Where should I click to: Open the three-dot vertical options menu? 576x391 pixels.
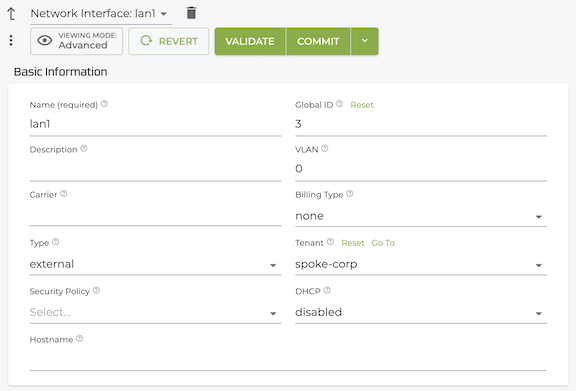point(11,40)
